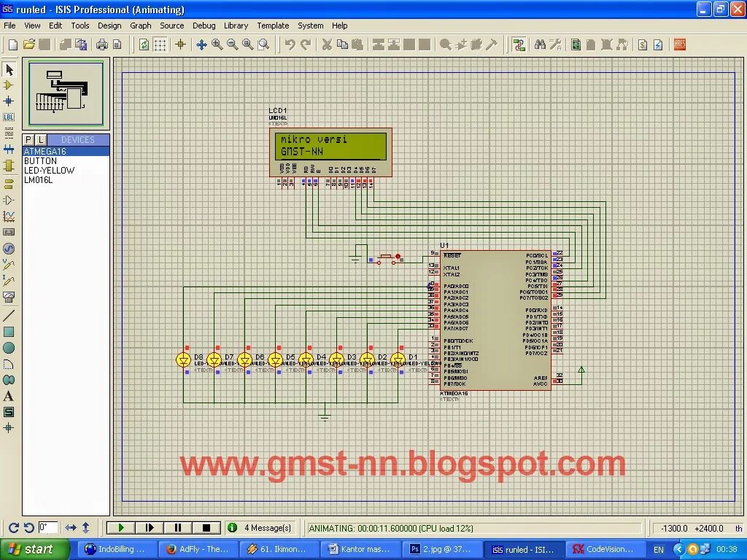This screenshot has height=560, width=747.
Task: Select the 2D line drawing tool
Action: point(9,315)
